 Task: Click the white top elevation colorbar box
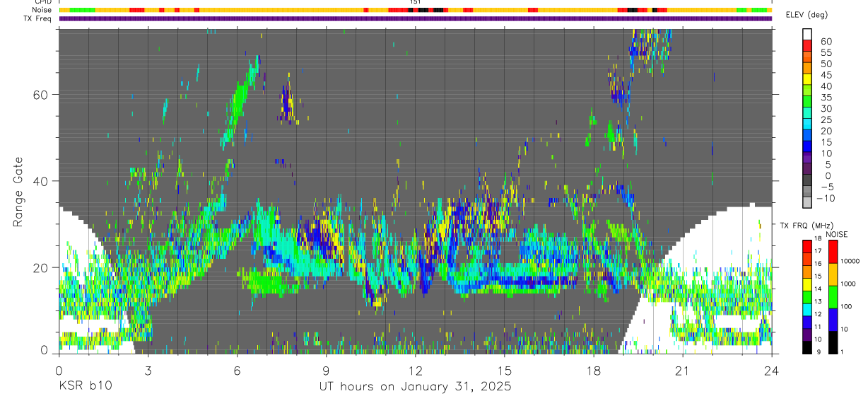coord(807,34)
